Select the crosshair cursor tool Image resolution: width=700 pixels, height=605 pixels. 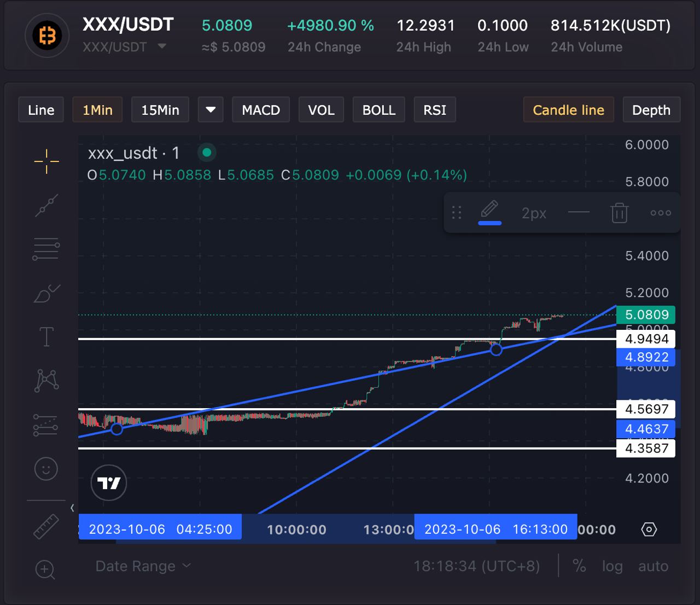point(46,161)
